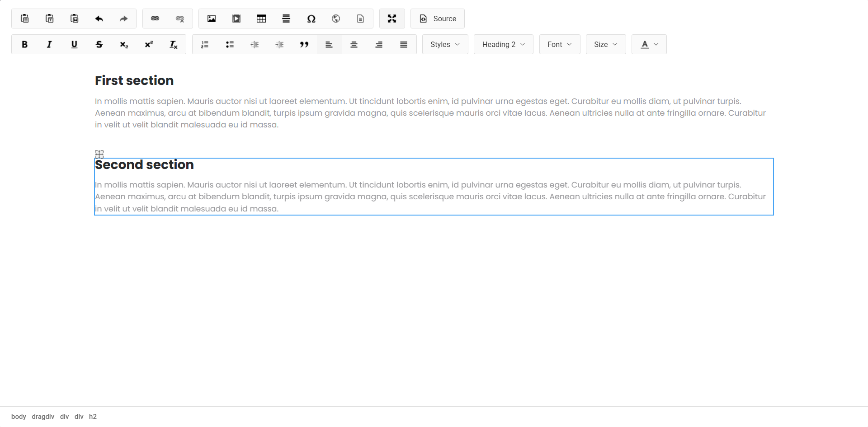
Task: Select body in the element path bar
Action: click(x=19, y=416)
